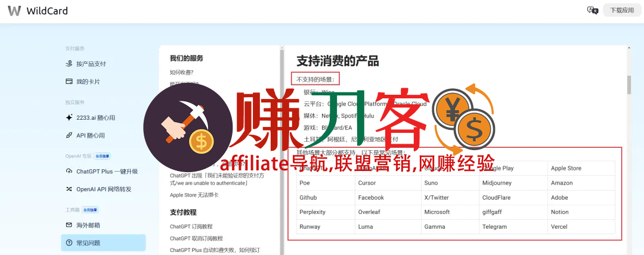Image resolution: width=644 pixels, height=255 pixels.
Task: Click the Gamma table cell
Action: pyautogui.click(x=451, y=226)
